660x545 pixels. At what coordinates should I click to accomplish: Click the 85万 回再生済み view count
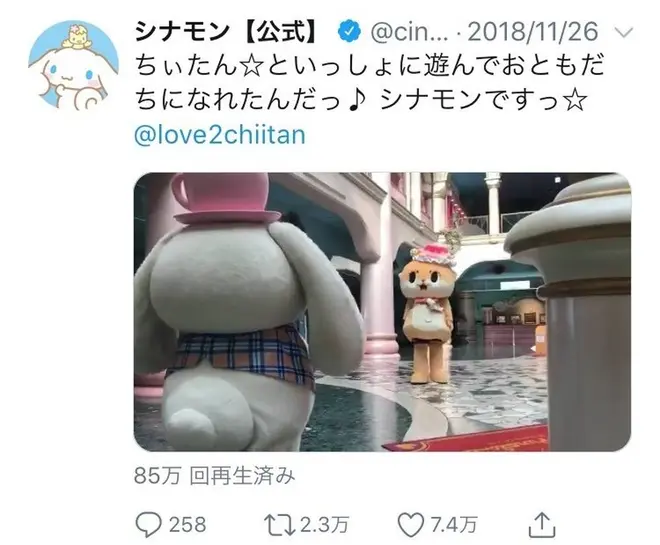(x=215, y=476)
